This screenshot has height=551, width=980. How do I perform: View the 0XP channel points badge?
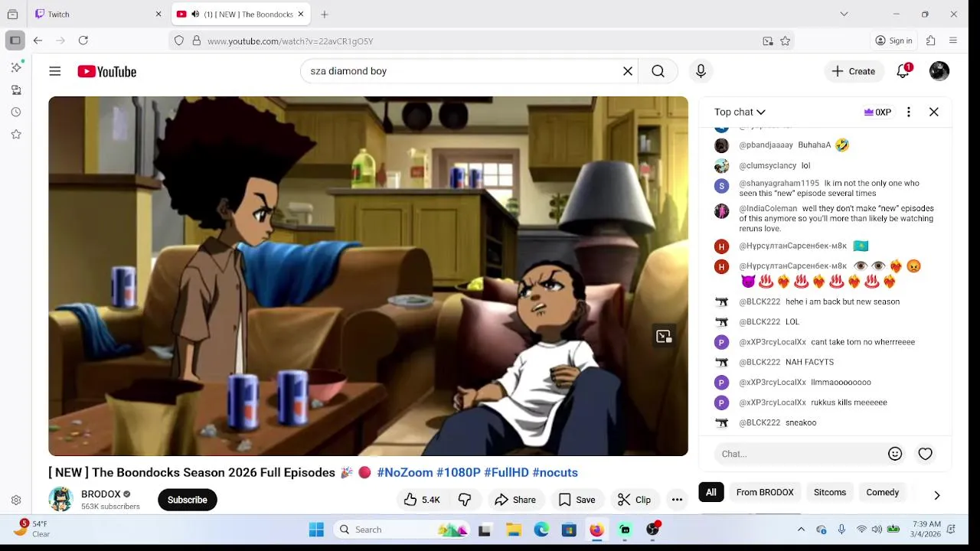[x=877, y=112]
